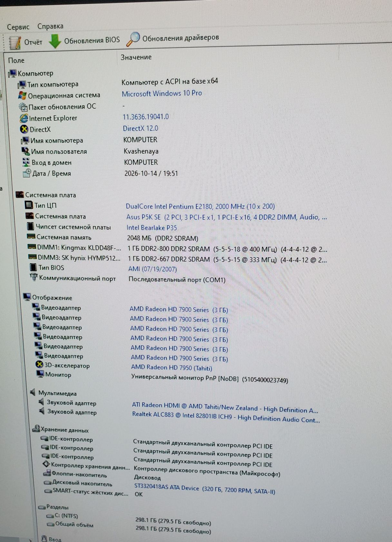
Task: Click the Дата / Время clock icon
Action: pos(27,173)
